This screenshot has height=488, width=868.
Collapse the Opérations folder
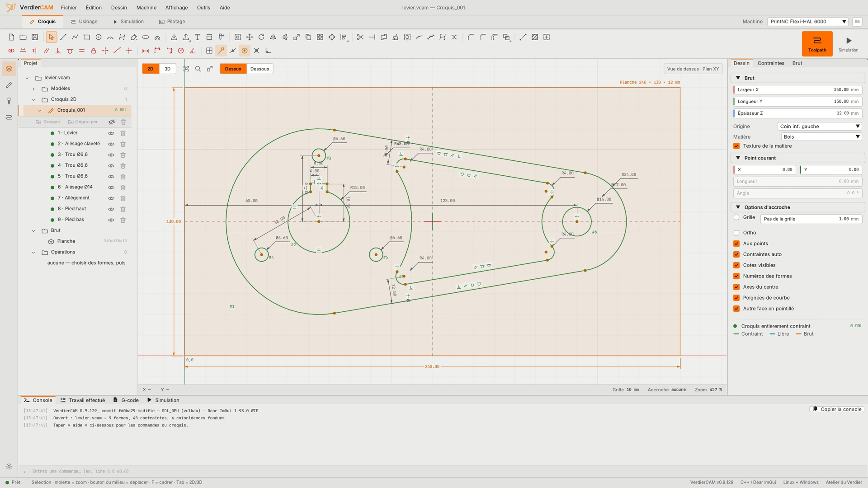click(x=33, y=253)
